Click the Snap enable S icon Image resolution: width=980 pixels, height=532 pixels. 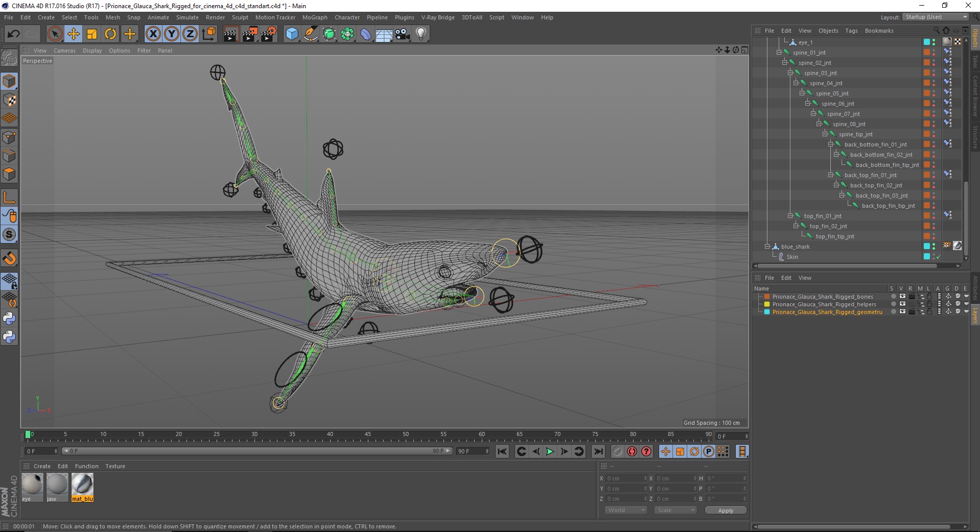(9, 234)
